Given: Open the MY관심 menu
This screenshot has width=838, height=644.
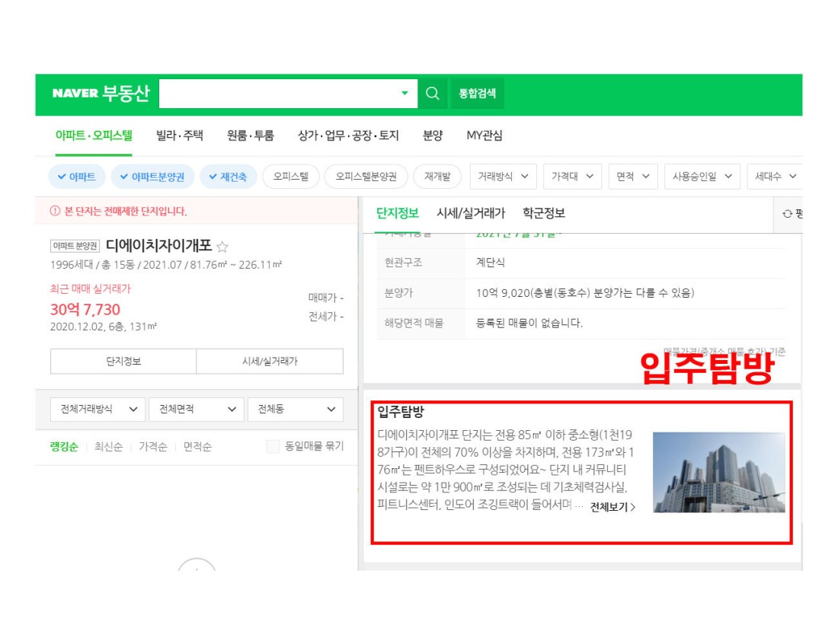Looking at the screenshot, I should tap(485, 135).
